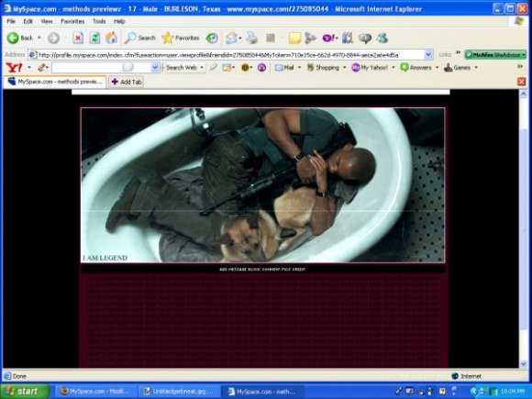Click the grey Forward arrow button
Image resolution: width=532 pixels, height=399 pixels.
(53, 38)
